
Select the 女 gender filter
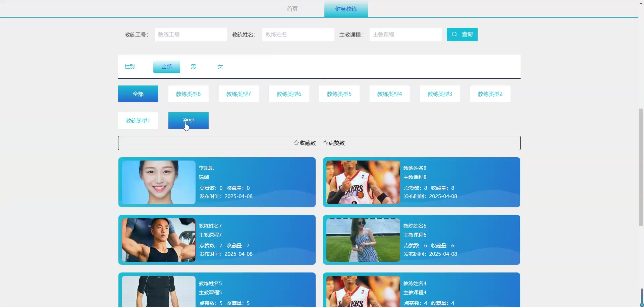click(220, 67)
